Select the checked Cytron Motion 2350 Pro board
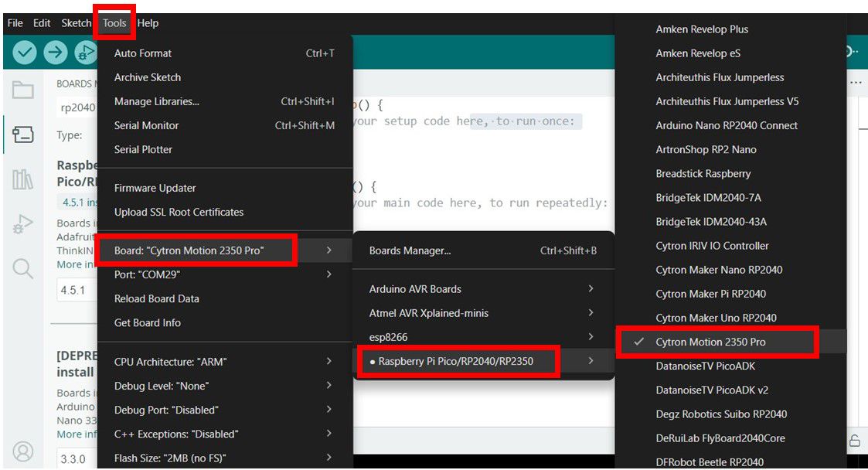 pyautogui.click(x=710, y=342)
